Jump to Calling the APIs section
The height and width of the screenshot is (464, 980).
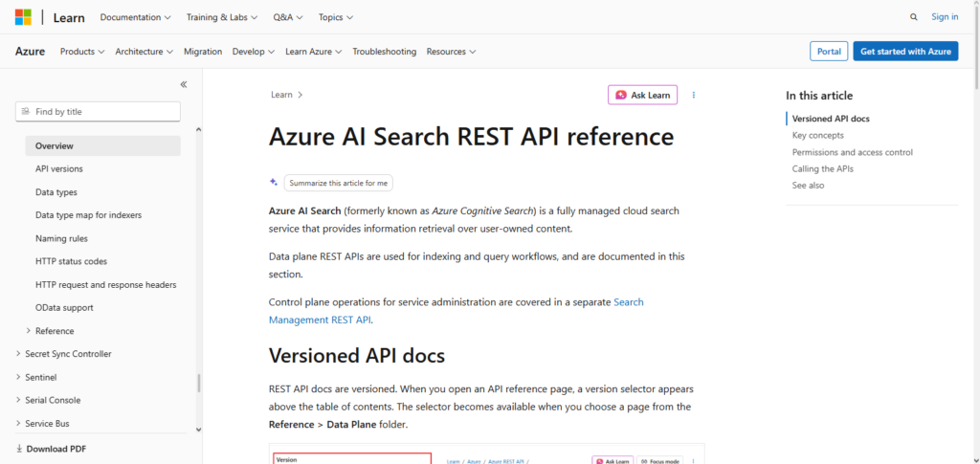(822, 168)
